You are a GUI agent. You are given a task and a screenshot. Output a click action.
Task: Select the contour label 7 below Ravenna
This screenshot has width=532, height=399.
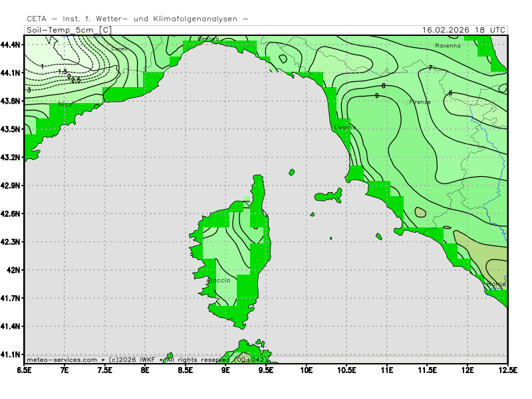pos(430,68)
